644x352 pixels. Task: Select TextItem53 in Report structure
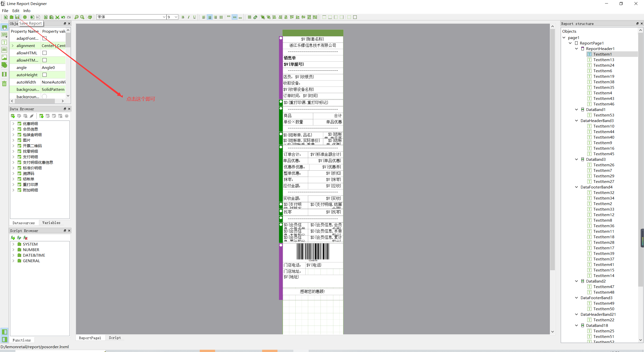pos(603,115)
